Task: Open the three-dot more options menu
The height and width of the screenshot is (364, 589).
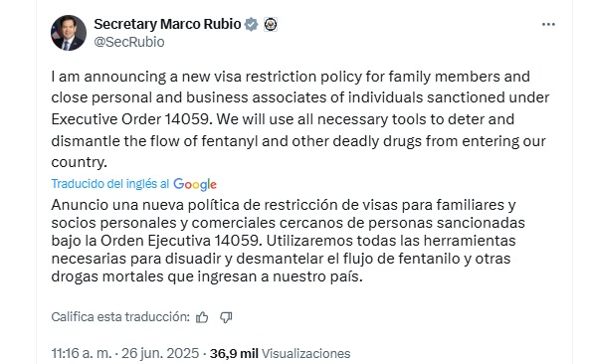Action: tap(548, 25)
